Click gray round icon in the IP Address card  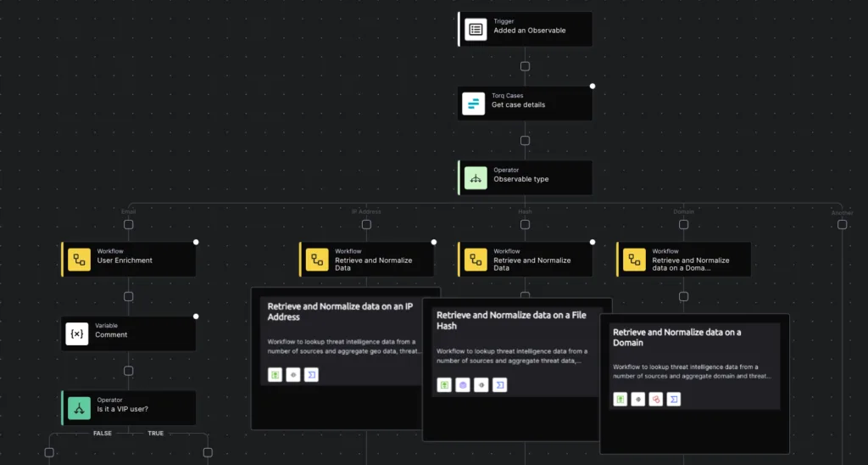click(x=293, y=375)
